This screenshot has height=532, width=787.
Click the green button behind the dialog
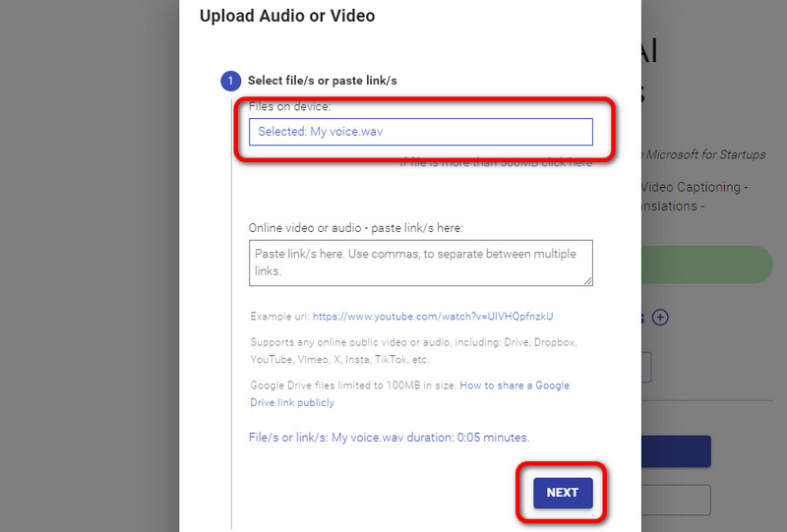706,266
